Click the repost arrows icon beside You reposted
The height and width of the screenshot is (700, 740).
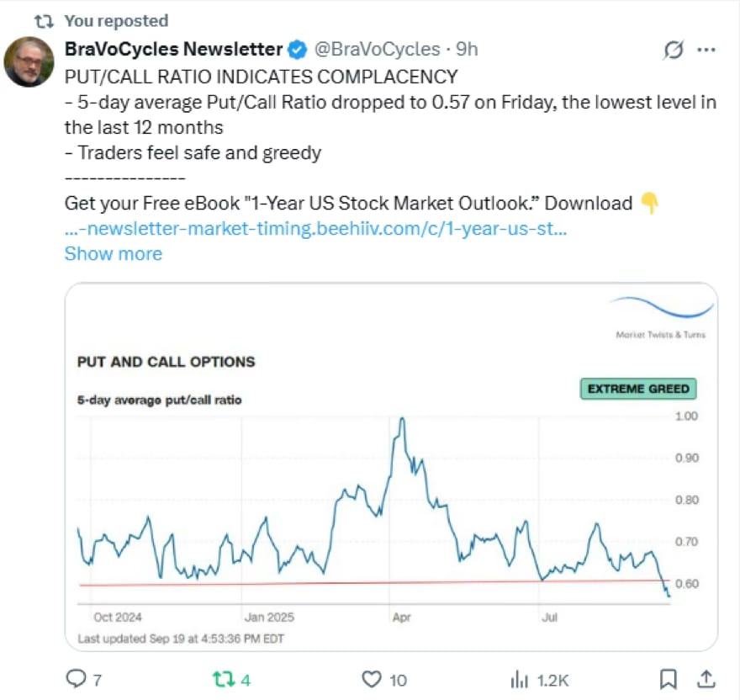coord(45,21)
